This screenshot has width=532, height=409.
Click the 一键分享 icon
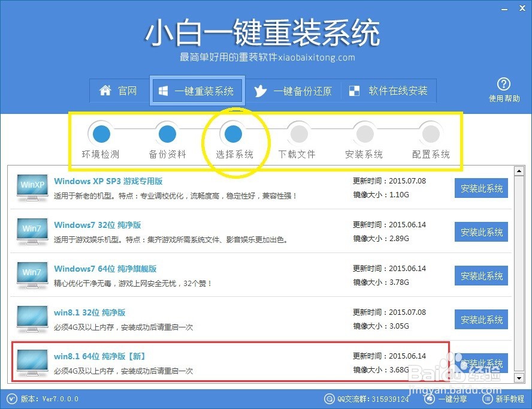[430, 399]
